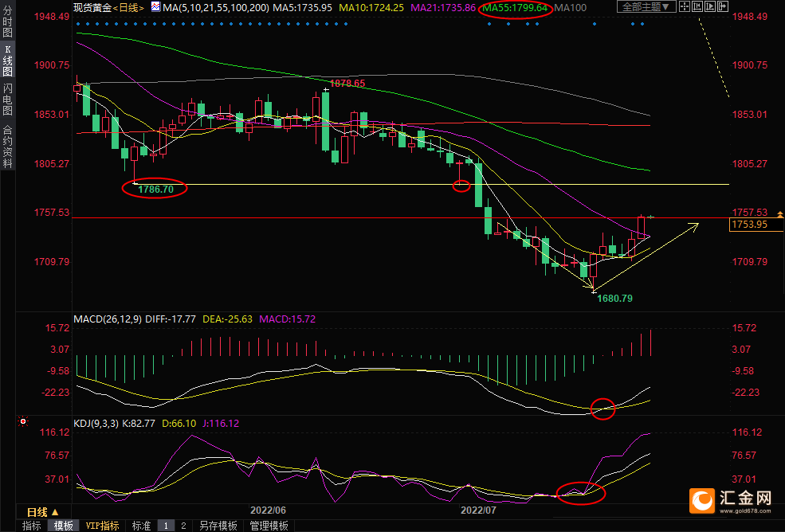This screenshot has width=785, height=532.
Task: Click the 1680.79 low price marker
Action: point(614,298)
